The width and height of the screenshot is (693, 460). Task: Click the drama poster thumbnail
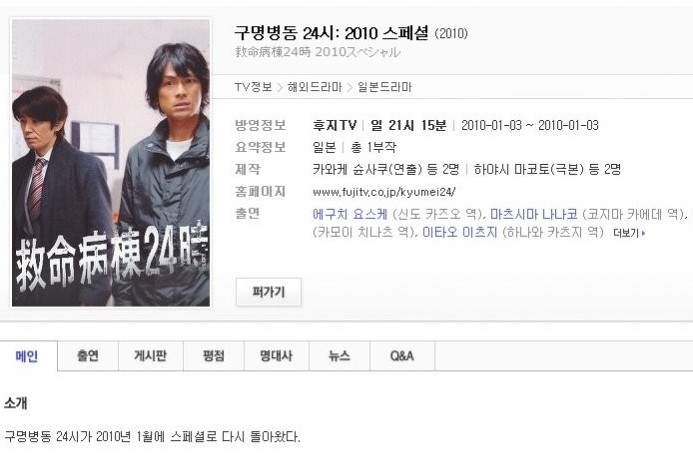coord(111,163)
